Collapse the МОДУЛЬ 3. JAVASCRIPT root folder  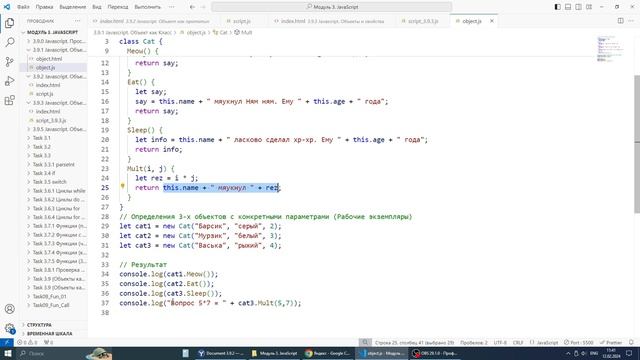52,32
